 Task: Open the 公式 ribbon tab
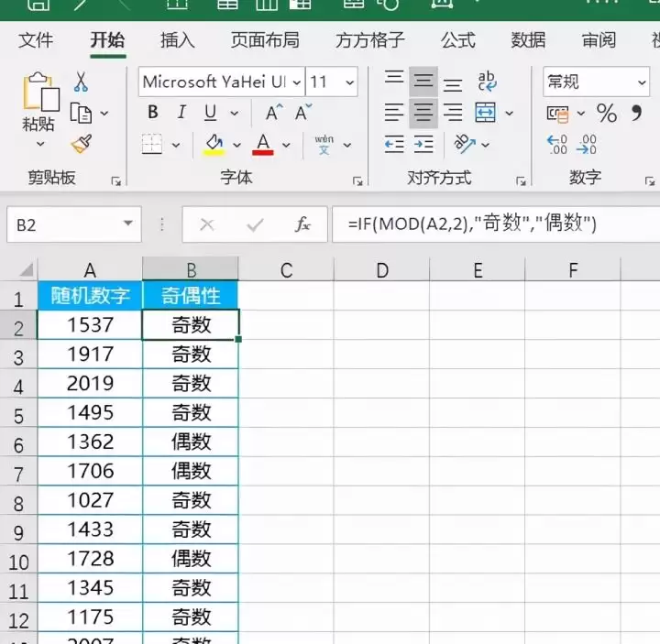tap(457, 40)
